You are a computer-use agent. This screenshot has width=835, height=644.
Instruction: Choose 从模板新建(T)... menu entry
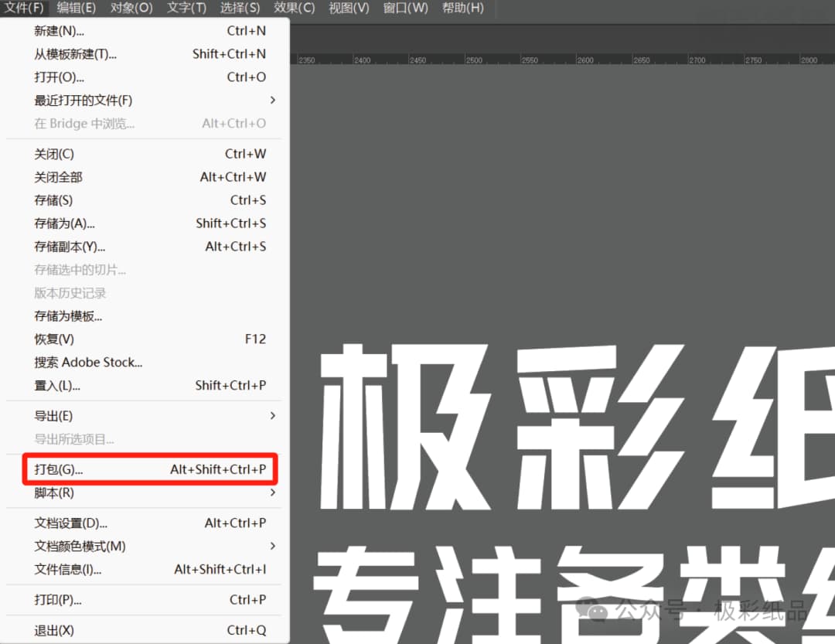tap(145, 54)
